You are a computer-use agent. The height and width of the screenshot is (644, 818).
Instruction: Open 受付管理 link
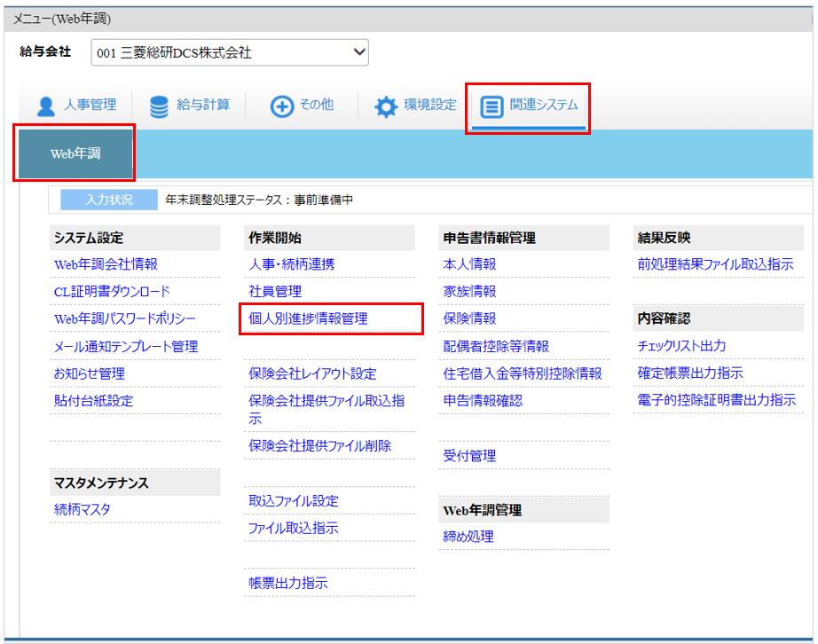click(x=469, y=456)
